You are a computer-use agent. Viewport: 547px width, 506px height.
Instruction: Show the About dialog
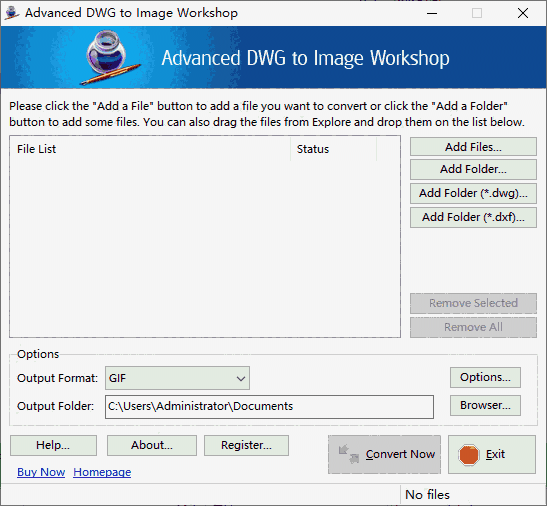point(152,445)
